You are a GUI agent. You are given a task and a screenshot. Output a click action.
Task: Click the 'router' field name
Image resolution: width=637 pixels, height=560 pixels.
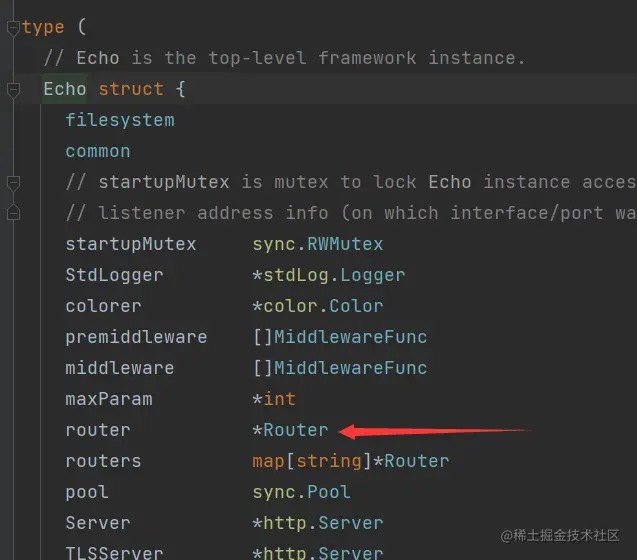tap(98, 430)
